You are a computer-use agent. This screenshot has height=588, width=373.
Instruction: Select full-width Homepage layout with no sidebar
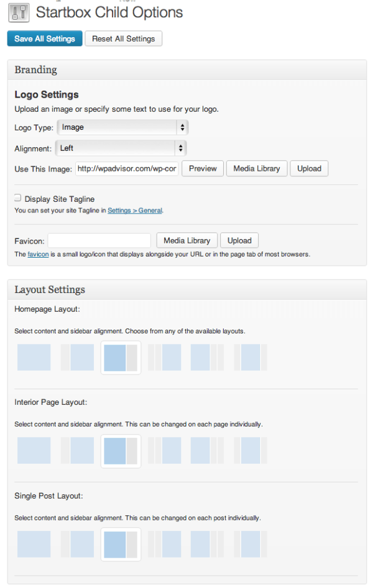[x=34, y=358]
